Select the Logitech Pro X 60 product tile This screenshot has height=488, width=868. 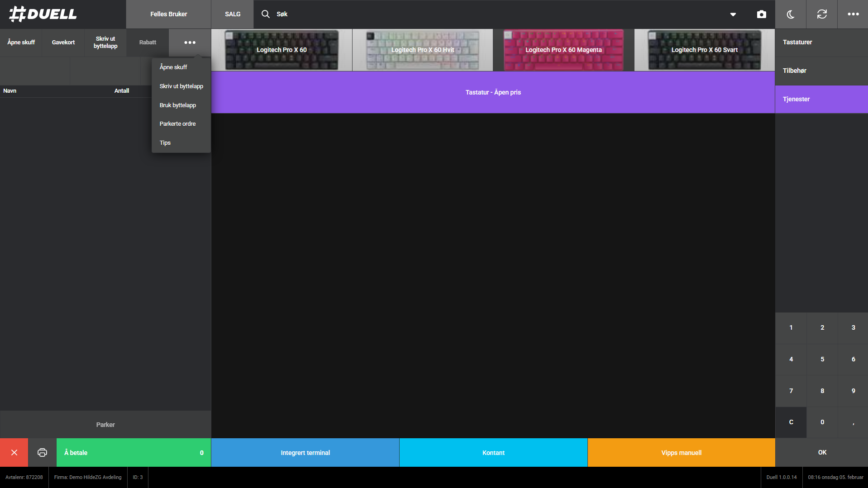tap(281, 50)
